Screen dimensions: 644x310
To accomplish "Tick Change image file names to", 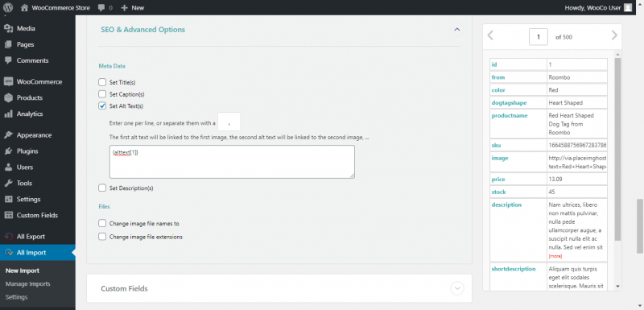I will [x=102, y=223].
